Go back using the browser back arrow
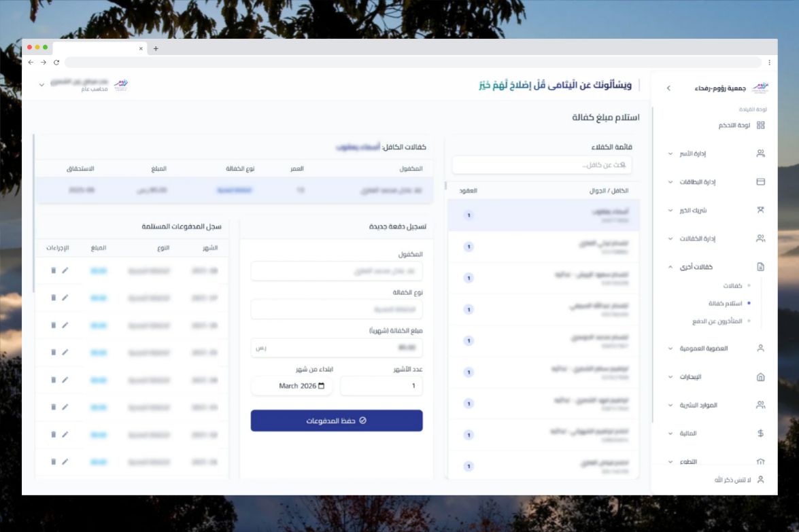 pos(31,62)
